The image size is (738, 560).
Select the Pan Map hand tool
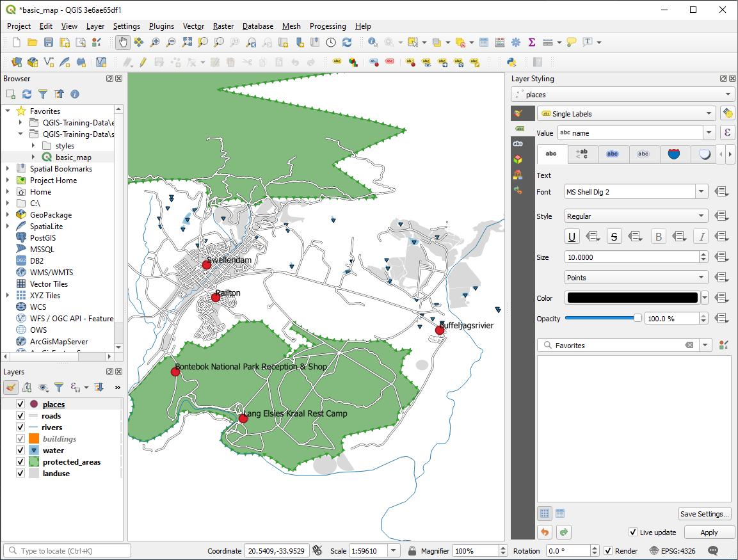(122, 42)
